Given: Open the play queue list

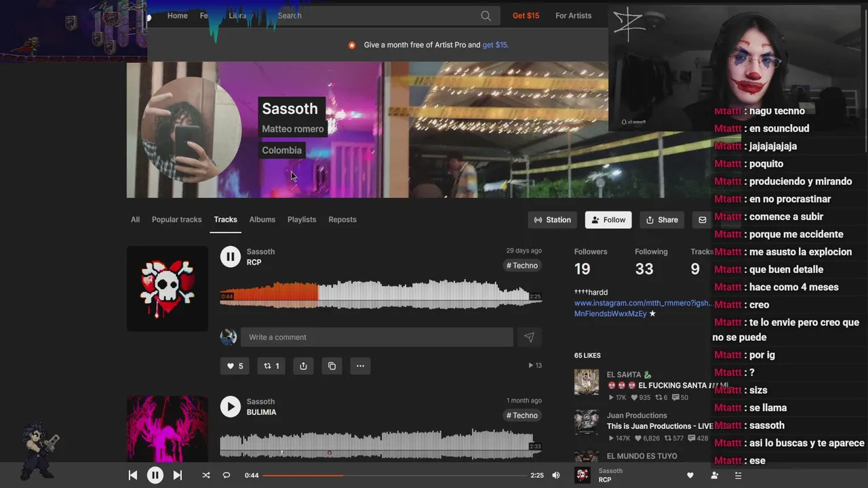Looking at the screenshot, I should pos(738,476).
